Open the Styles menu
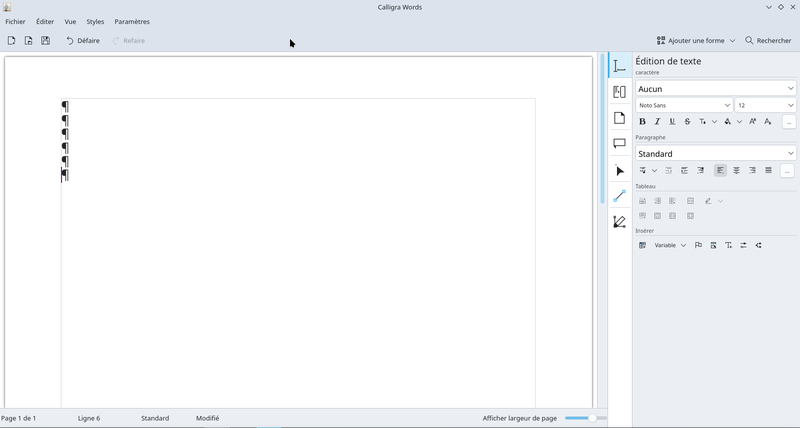Screen dimensions: 800x428 tap(95, 21)
